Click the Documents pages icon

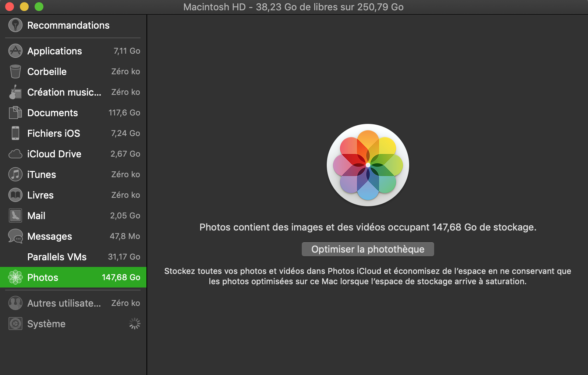coord(15,113)
